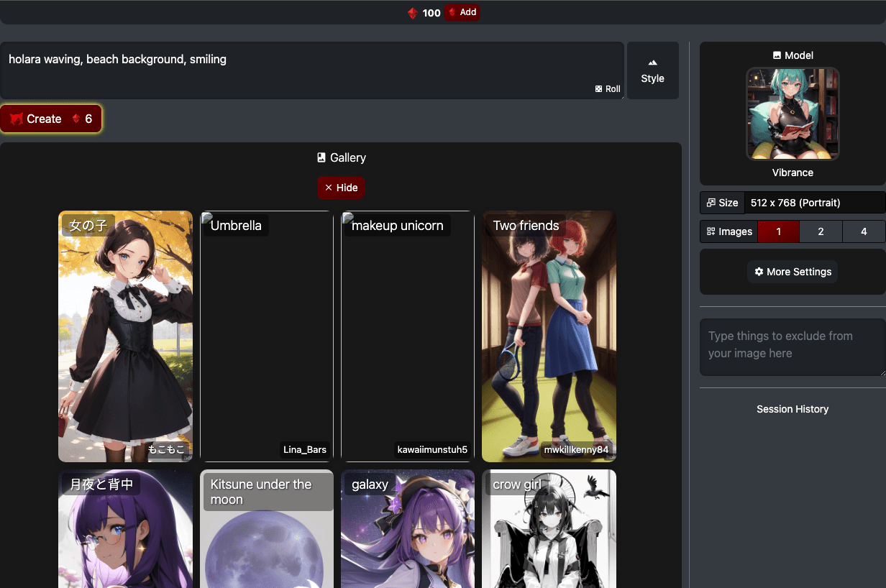Select 2 images count

(821, 231)
